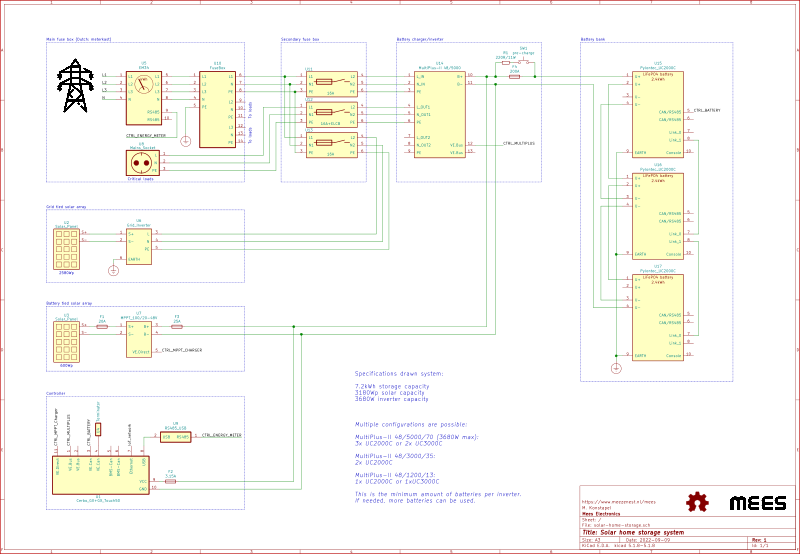Click the Cerbo GX controller block
800x554 pixels.
(101, 475)
